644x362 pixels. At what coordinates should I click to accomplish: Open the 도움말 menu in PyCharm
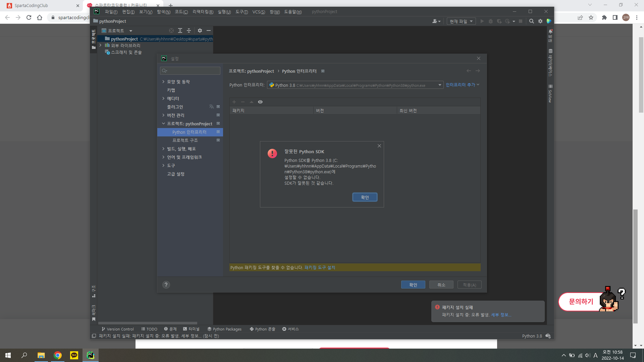pos(293,12)
